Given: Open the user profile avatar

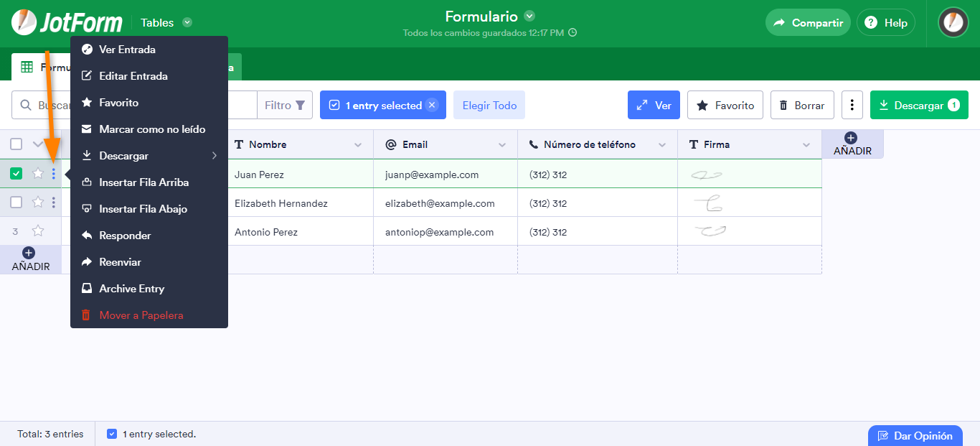Looking at the screenshot, I should pos(953,22).
